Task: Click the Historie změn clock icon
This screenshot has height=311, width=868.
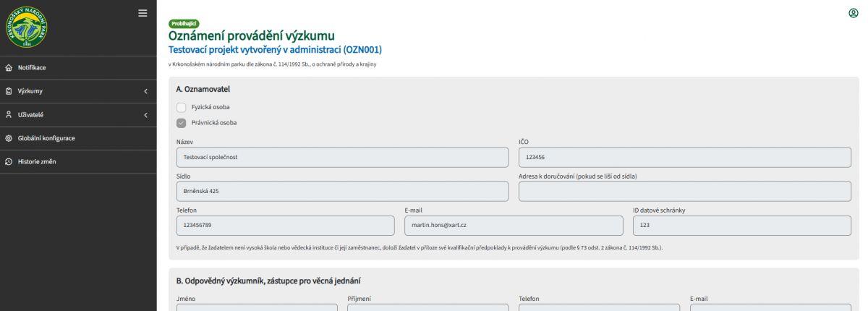Action: (9, 161)
